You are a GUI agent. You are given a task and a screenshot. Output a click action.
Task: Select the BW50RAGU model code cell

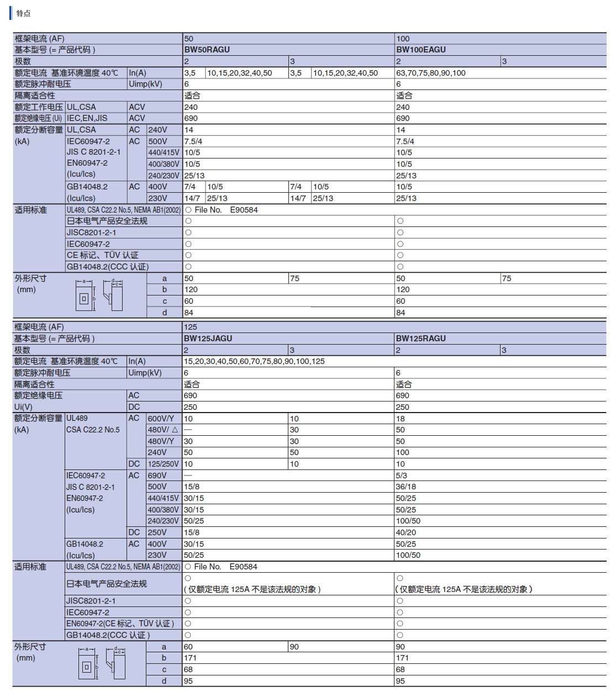[x=288, y=50]
